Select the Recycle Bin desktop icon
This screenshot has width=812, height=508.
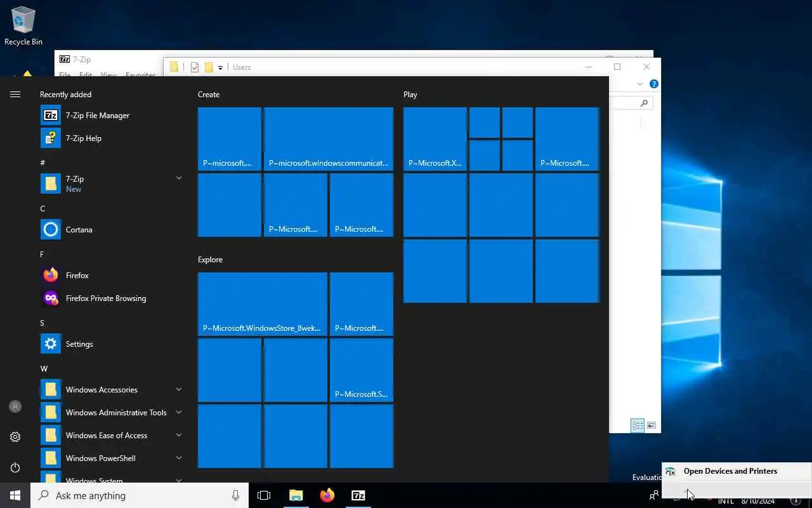click(x=23, y=26)
